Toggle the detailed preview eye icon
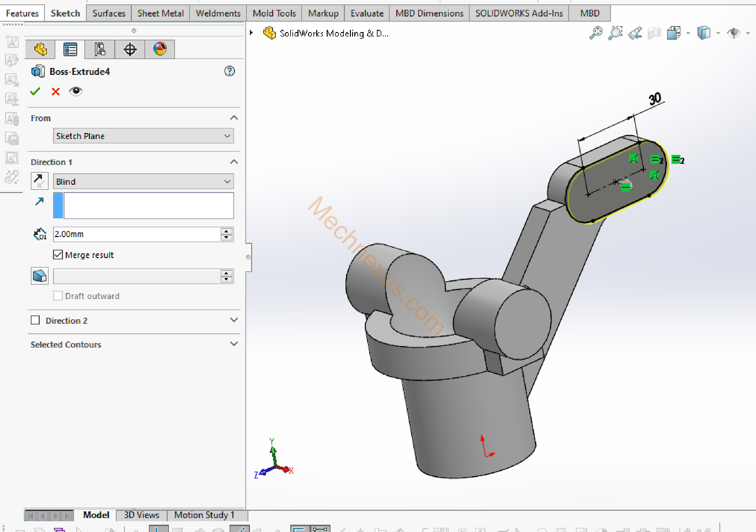Image resolution: width=756 pixels, height=532 pixels. (x=76, y=91)
